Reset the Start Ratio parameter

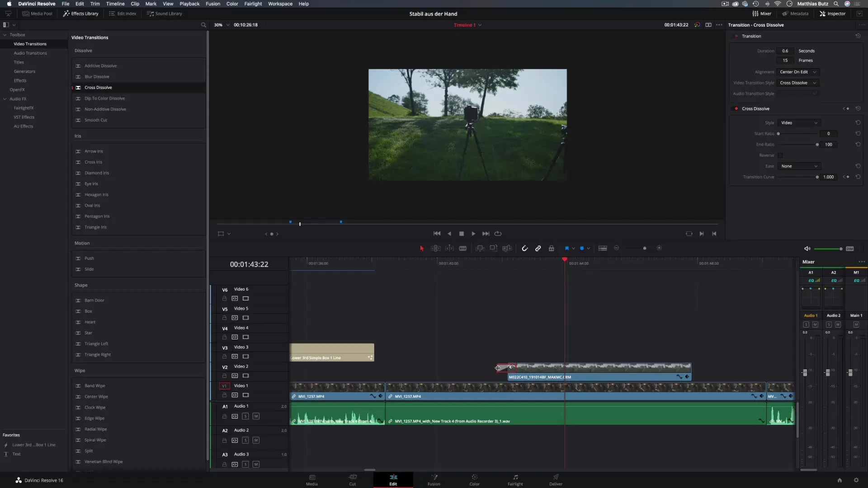tap(858, 133)
